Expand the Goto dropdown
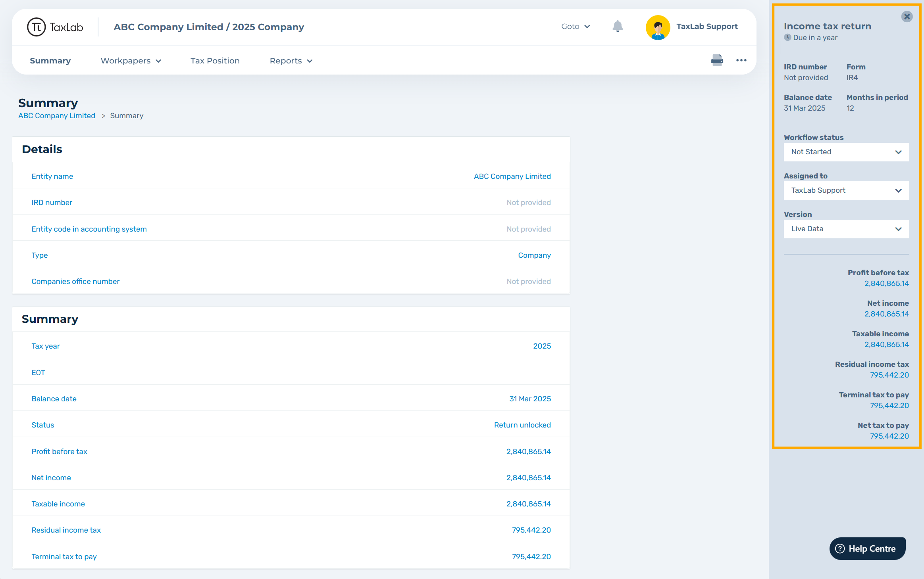924x579 pixels. pyautogui.click(x=576, y=27)
